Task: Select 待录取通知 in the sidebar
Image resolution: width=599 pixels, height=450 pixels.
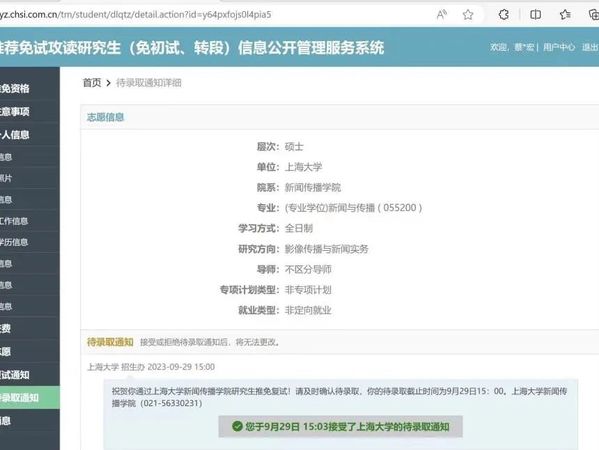Action: tap(30, 397)
